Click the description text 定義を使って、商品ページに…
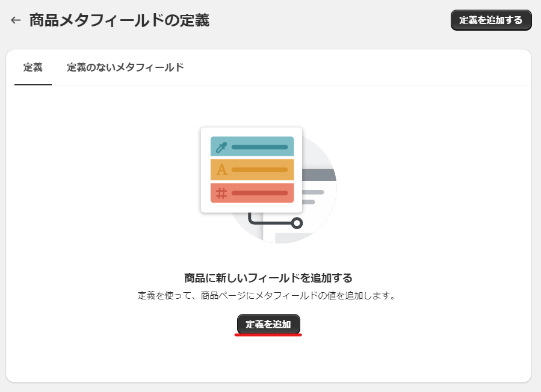The height and width of the screenshot is (392, 541). [x=267, y=295]
